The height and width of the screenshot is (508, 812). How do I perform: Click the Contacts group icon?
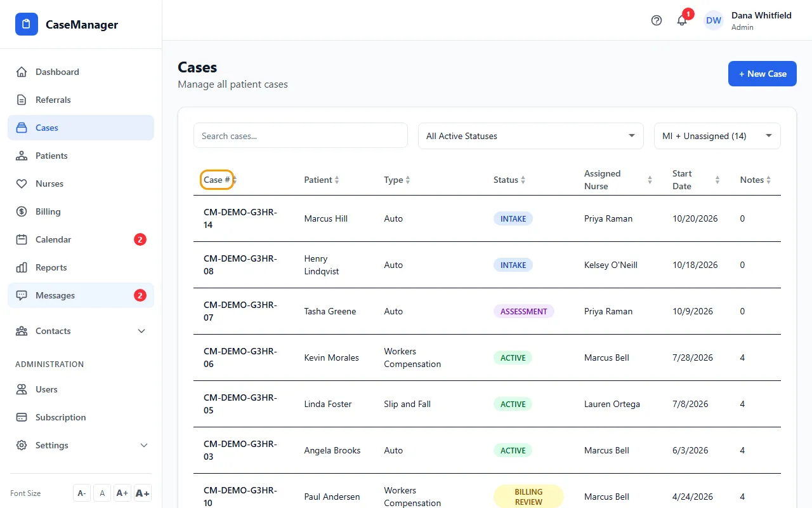(22, 331)
